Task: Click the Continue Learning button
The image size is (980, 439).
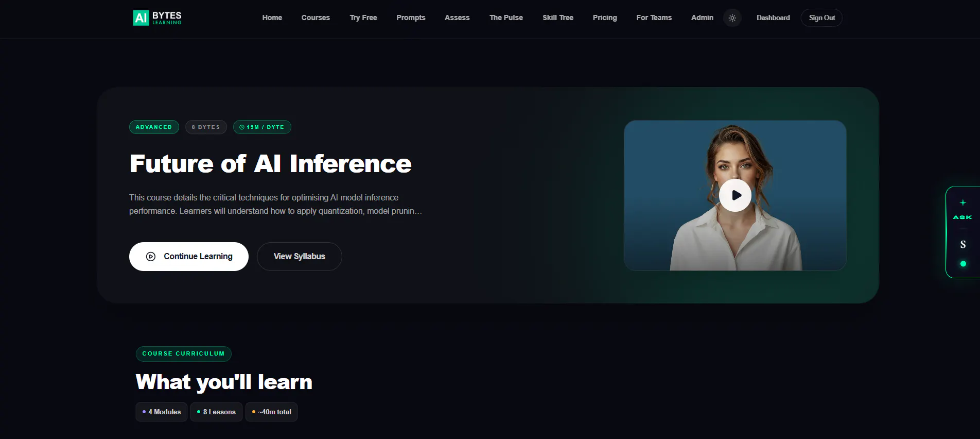Action: (x=189, y=257)
